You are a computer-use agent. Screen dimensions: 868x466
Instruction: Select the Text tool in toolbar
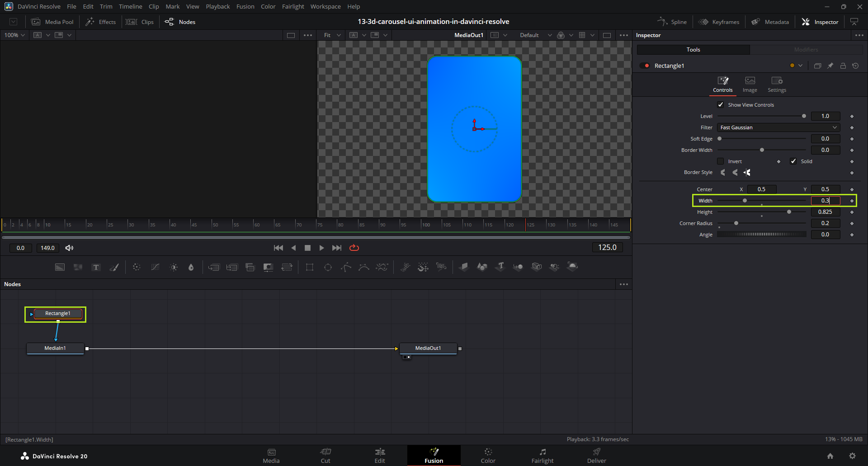[x=96, y=267]
